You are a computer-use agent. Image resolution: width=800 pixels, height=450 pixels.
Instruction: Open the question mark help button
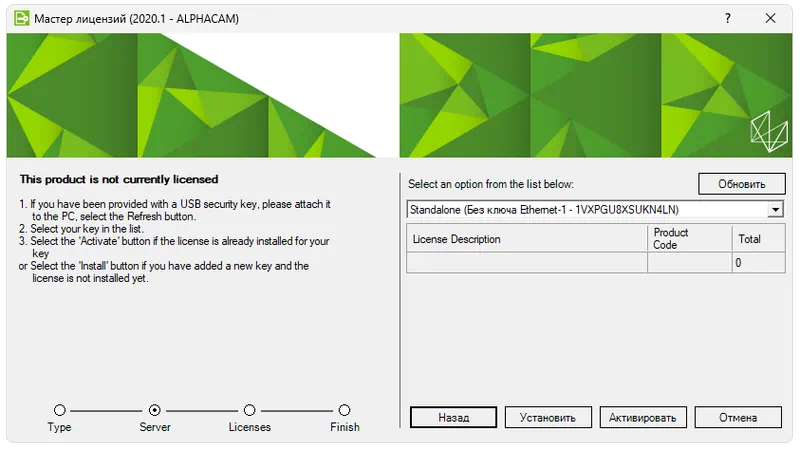coord(728,18)
